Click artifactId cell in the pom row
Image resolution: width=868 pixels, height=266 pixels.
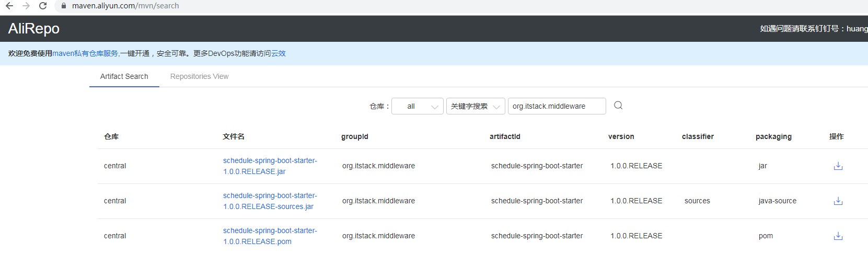point(537,236)
